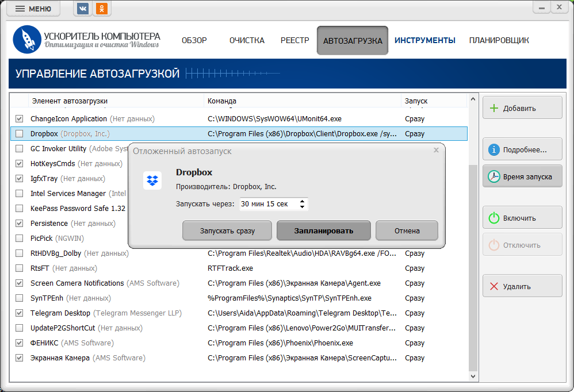Decrease delay time with down arrow
This screenshot has width=574, height=392.
pyautogui.click(x=302, y=206)
